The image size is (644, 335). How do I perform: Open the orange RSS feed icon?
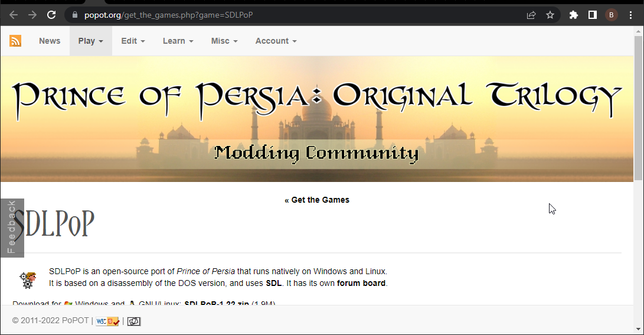click(x=15, y=41)
